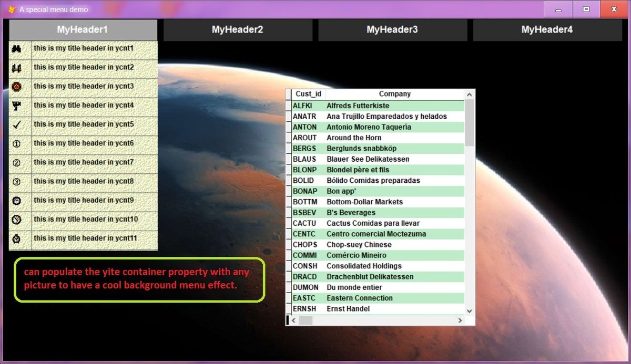This screenshot has height=364, width=631.
Task: Select the binoculars icon next to ycnt1
Action: pyautogui.click(x=17, y=49)
